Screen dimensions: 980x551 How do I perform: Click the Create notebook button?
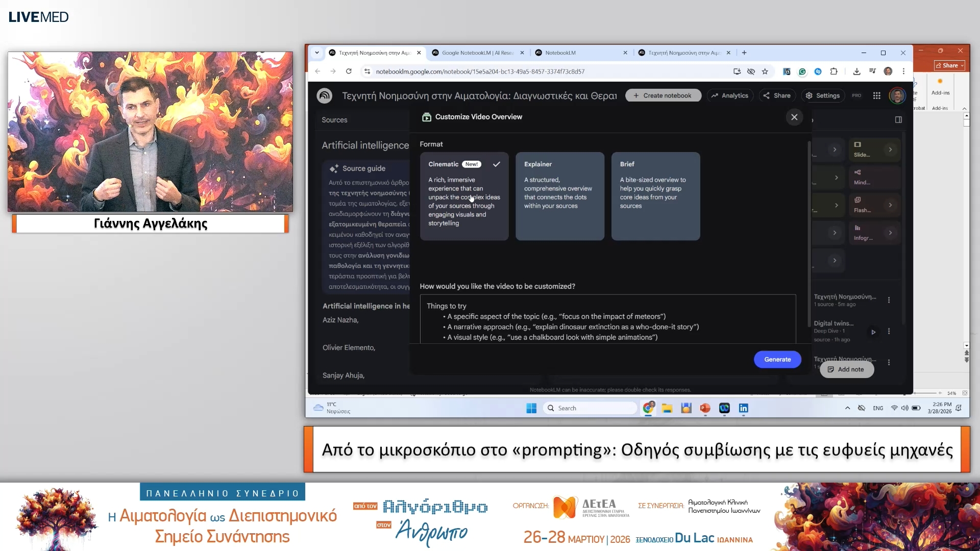click(663, 95)
